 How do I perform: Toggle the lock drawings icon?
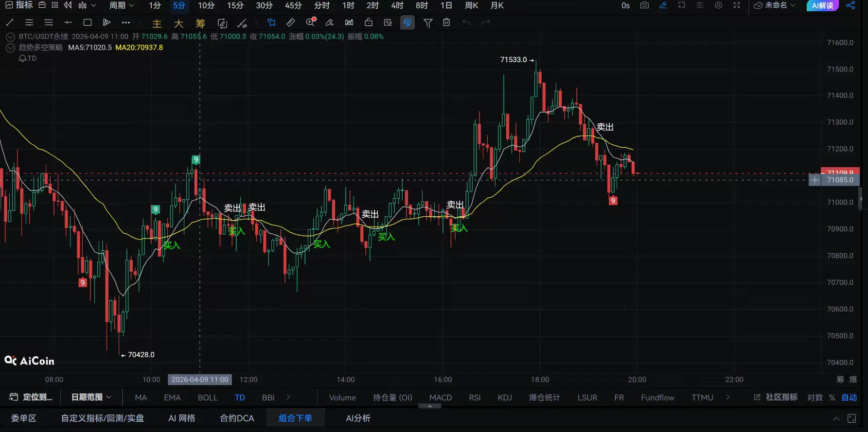[369, 22]
